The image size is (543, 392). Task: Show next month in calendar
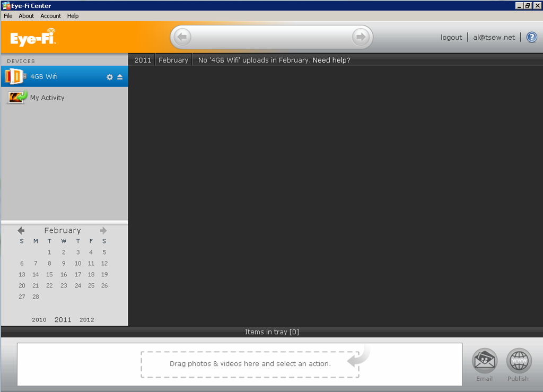pos(103,230)
